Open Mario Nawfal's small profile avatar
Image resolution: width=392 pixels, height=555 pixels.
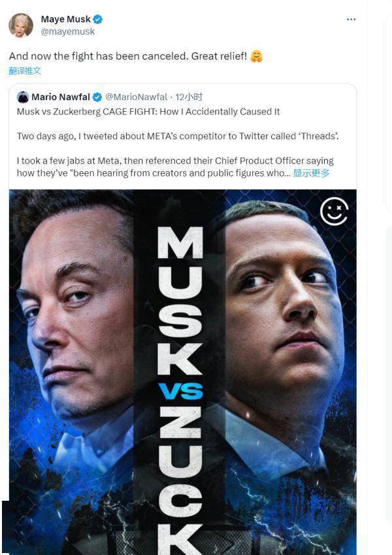point(23,97)
